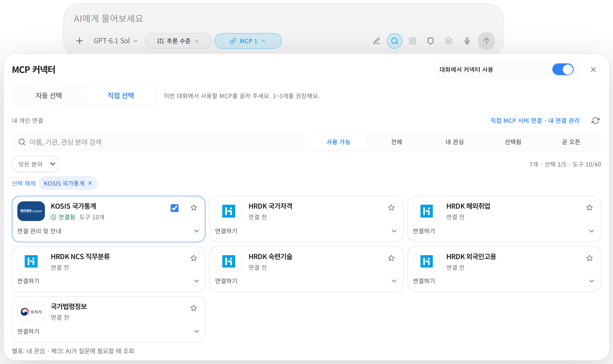The width and height of the screenshot is (613, 364).
Task: Select the 내 관심 filter tab
Action: coord(454,142)
